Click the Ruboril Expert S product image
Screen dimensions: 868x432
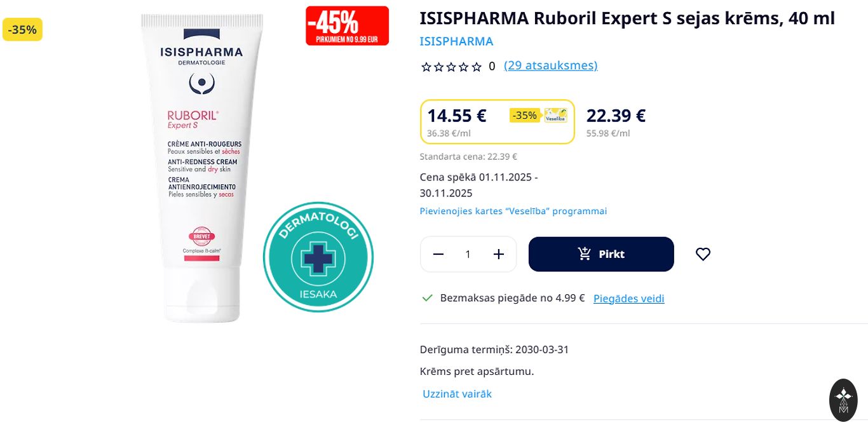coord(201,167)
